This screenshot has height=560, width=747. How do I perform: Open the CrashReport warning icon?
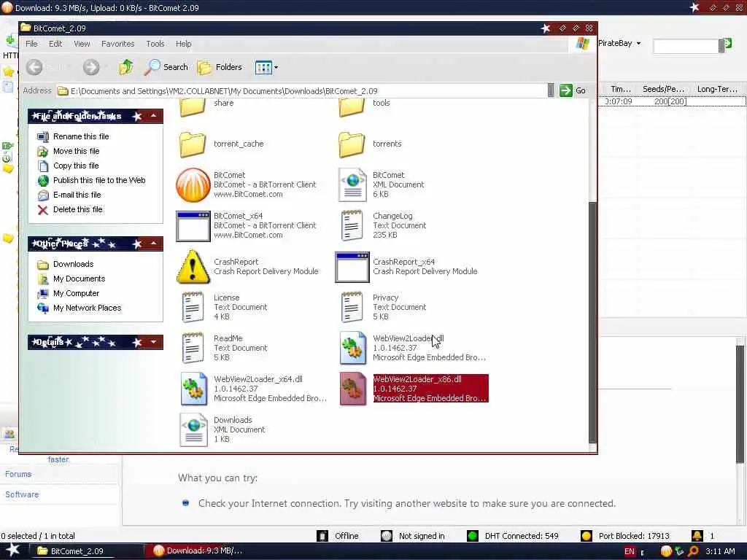pos(193,267)
